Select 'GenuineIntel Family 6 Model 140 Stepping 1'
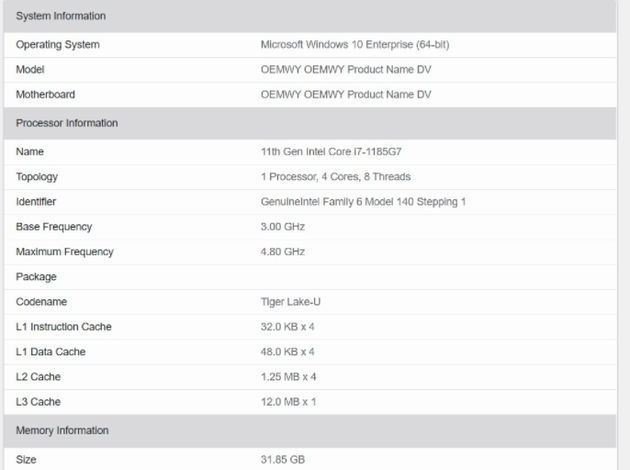 tap(363, 202)
